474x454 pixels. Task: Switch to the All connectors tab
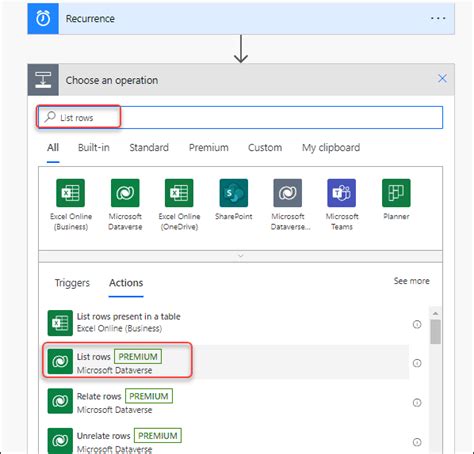pos(53,148)
